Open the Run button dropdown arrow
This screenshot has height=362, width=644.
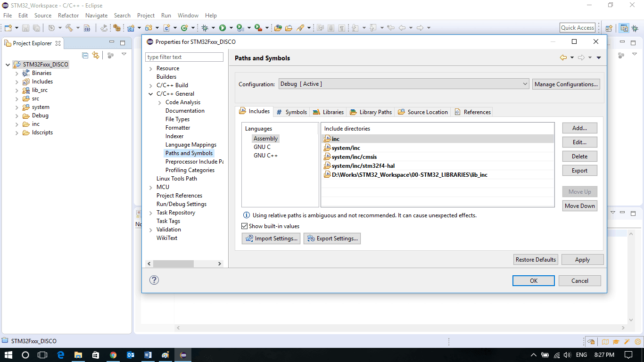231,28
